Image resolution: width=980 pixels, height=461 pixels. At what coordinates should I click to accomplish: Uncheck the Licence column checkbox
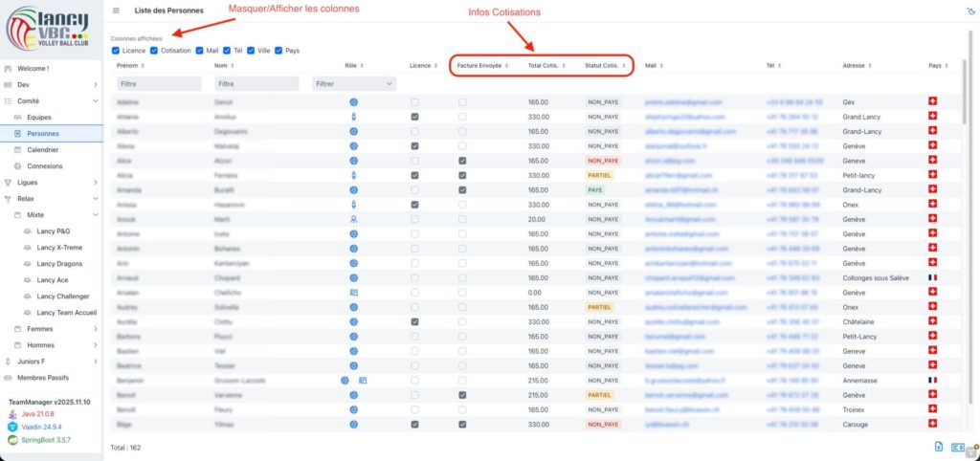coord(116,50)
